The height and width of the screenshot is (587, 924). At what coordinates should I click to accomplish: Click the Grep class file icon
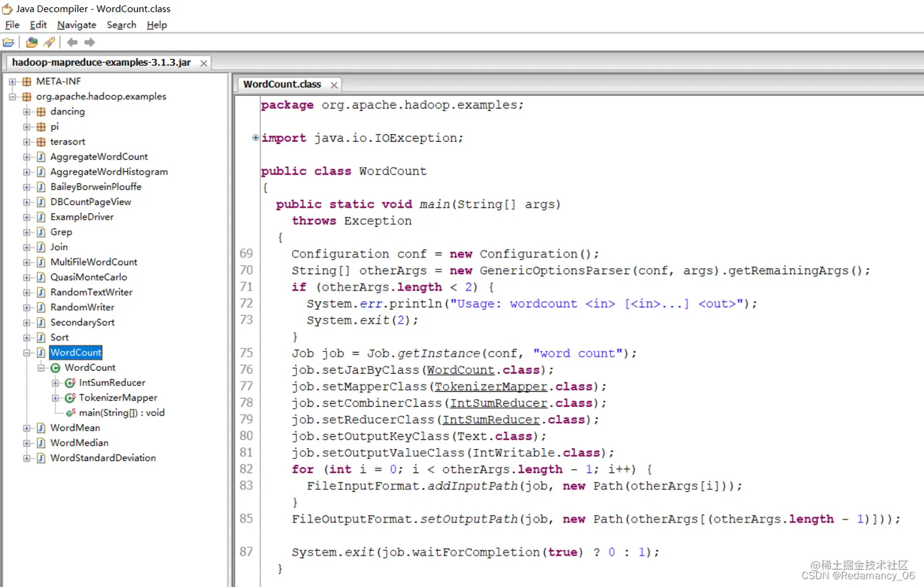41,232
